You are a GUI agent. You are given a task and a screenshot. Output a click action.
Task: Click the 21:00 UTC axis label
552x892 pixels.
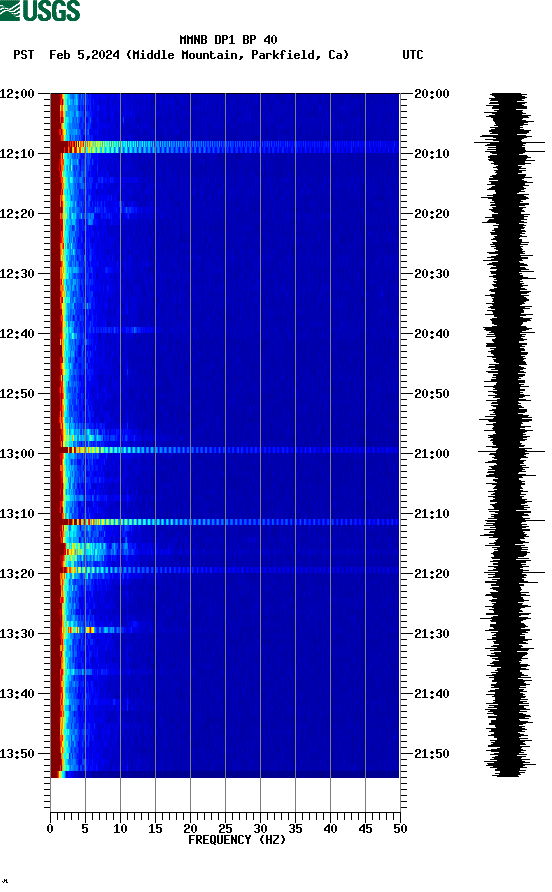(431, 454)
